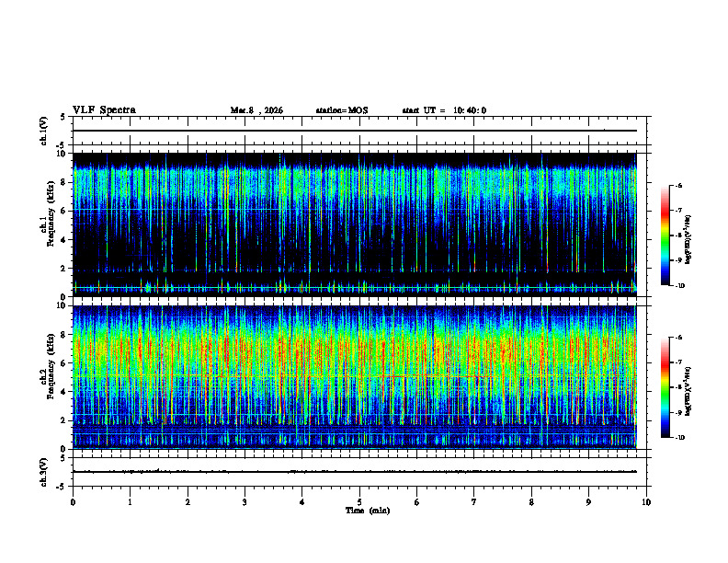728x563 pixels.
Task: Click the 'ch.1(V)' axis label at top
Action: coord(43,131)
